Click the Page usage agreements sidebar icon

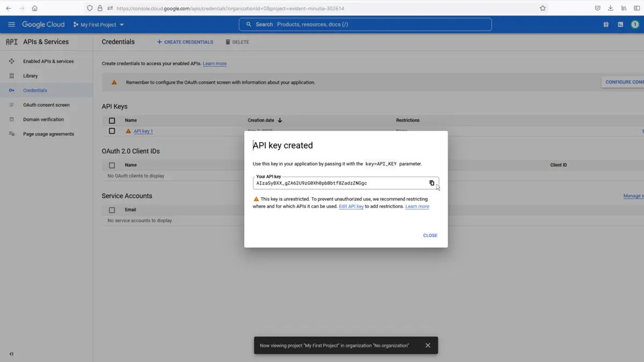tap(12, 134)
